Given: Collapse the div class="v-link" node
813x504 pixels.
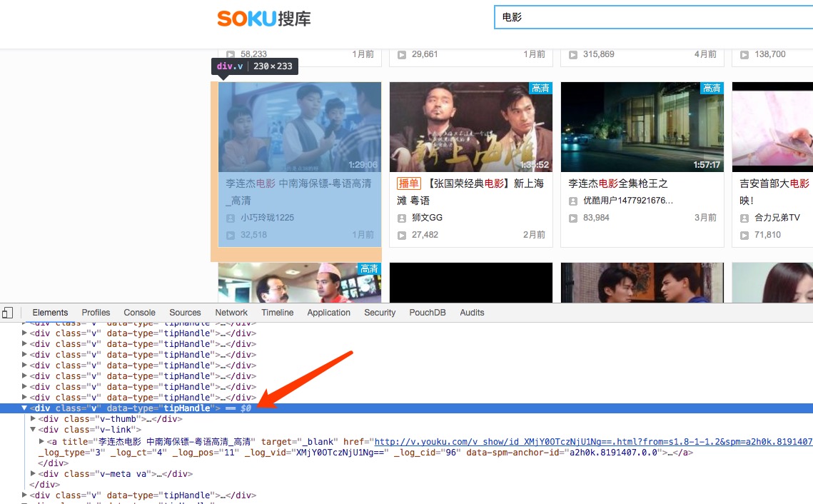Looking at the screenshot, I should tap(33, 429).
